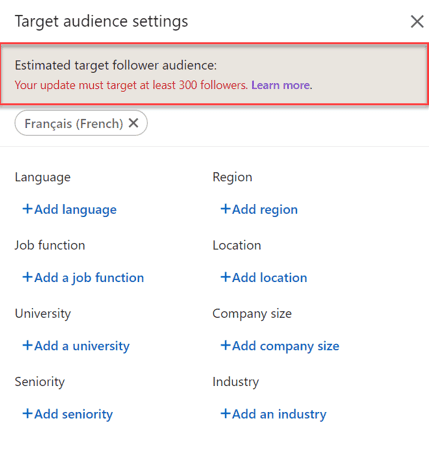Click the plus icon beside Add a university
This screenshot has height=451, width=429.
[27, 345]
